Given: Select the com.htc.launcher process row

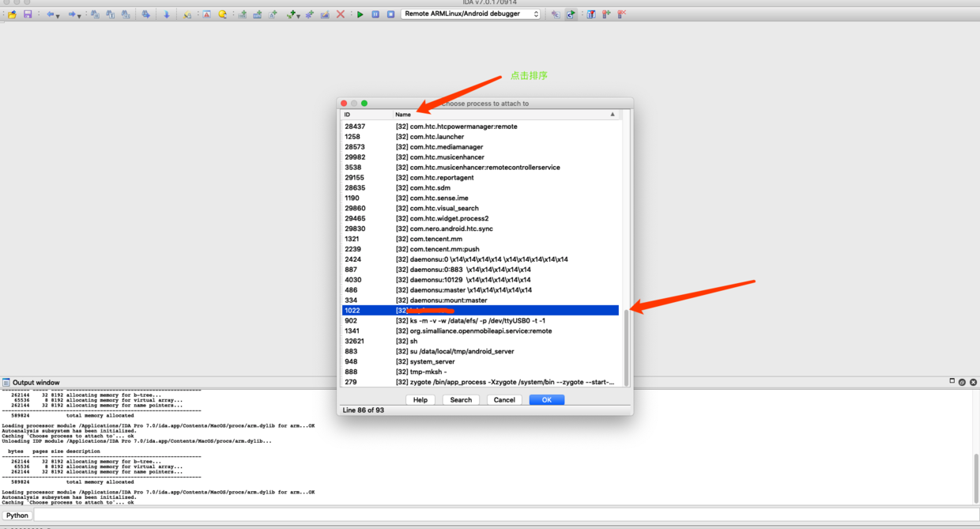Looking at the screenshot, I should (481, 137).
